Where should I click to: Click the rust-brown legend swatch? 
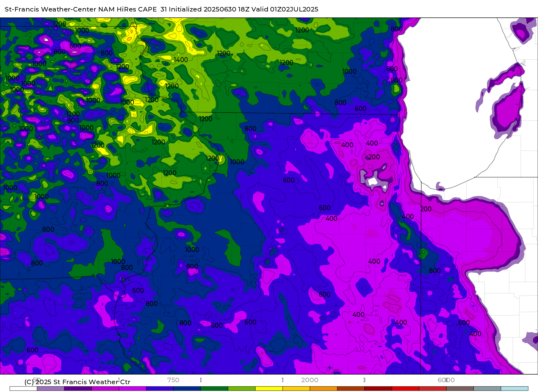point(351,389)
